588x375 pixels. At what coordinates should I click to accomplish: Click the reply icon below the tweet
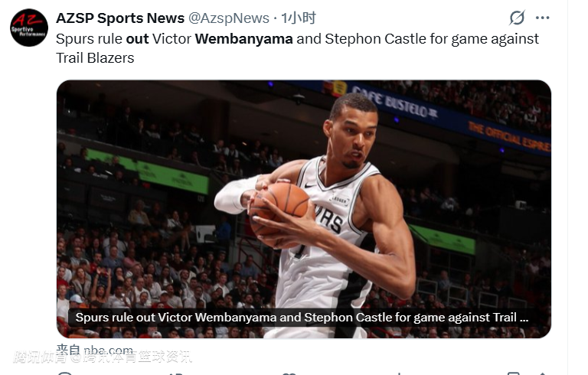(x=65, y=373)
